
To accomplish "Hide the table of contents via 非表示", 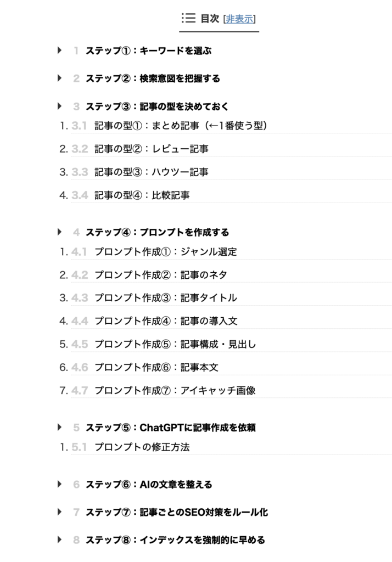I will (x=239, y=19).
